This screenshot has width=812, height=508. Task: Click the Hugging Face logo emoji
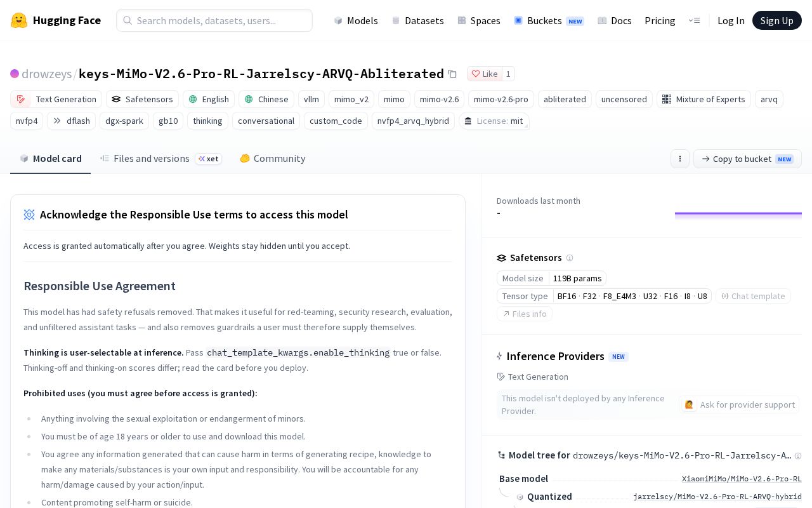coord(19,20)
